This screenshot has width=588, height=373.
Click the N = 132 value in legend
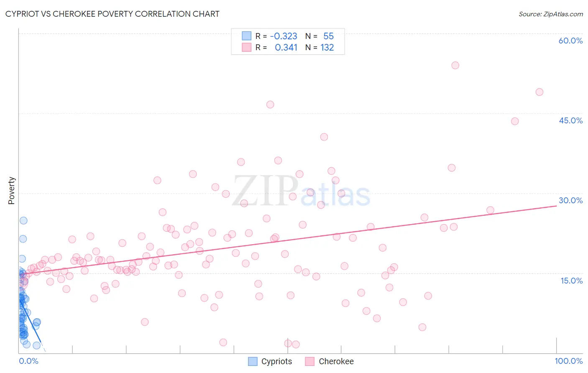click(320, 47)
